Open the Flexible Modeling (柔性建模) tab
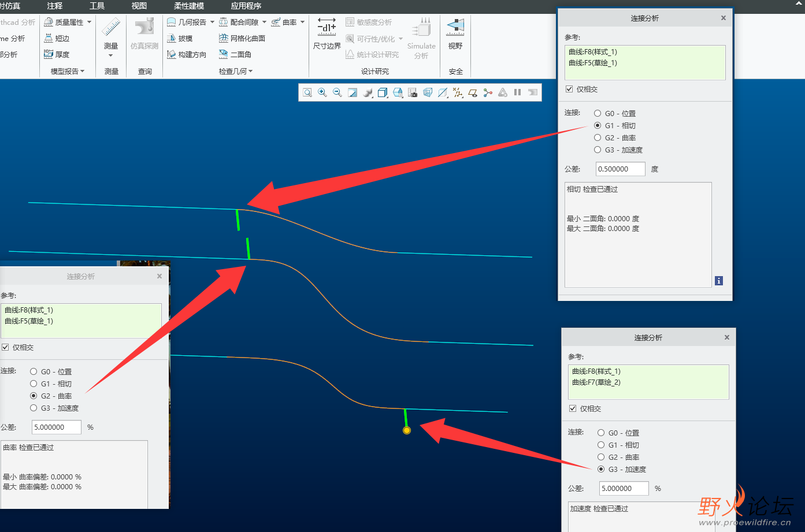This screenshot has width=805, height=532. 189,6
